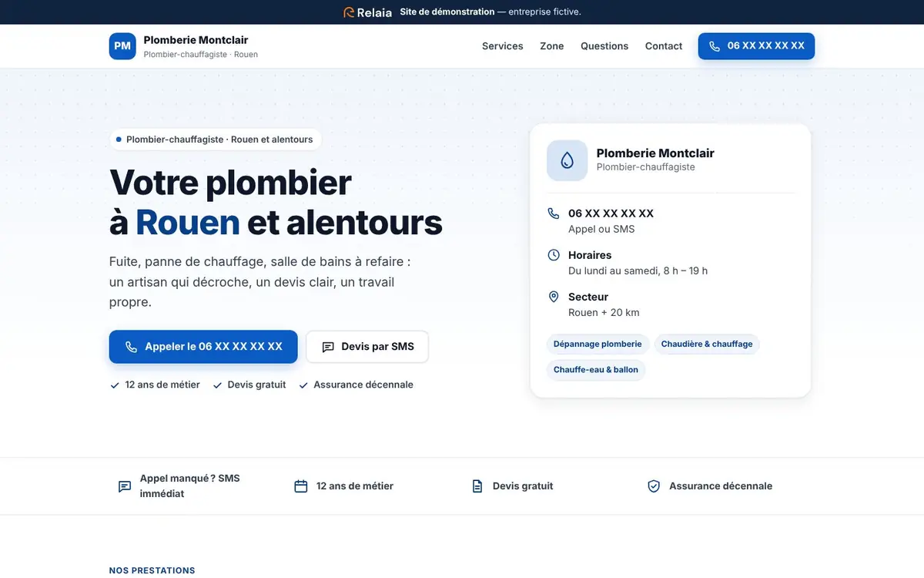The height and width of the screenshot is (578, 924).
Task: Click the Relaia logo in top banner
Action: coord(367,12)
